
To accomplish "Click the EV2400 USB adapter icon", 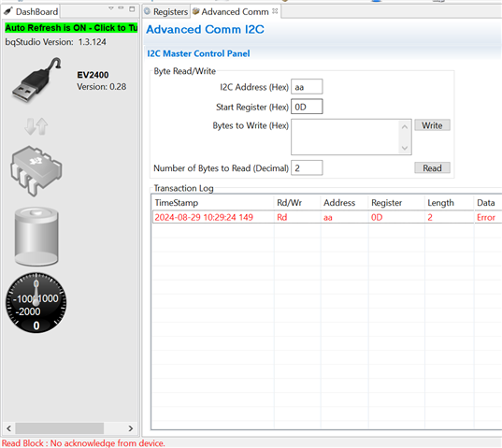I will 36,80.
